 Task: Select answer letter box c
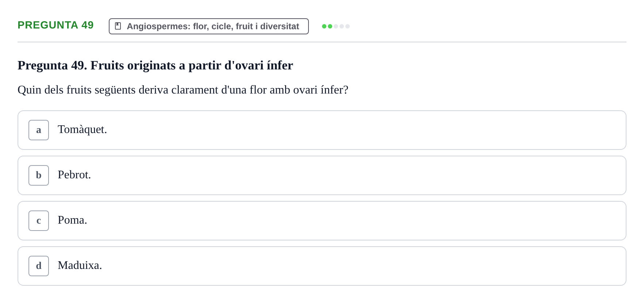click(x=39, y=221)
